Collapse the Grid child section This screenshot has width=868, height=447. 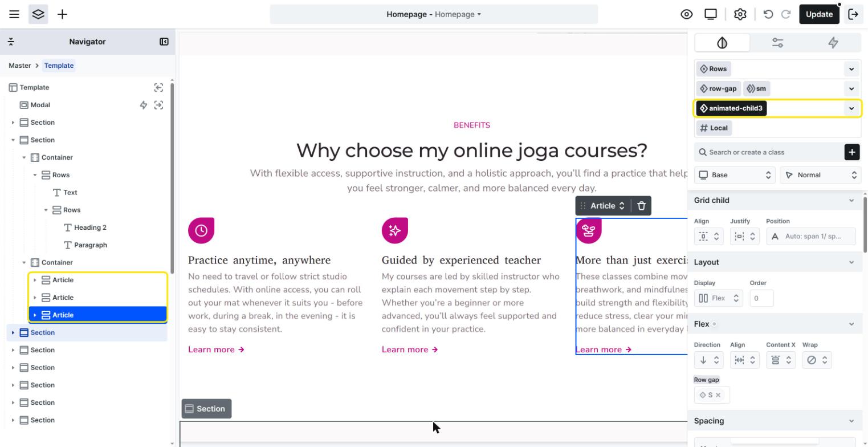pyautogui.click(x=852, y=201)
